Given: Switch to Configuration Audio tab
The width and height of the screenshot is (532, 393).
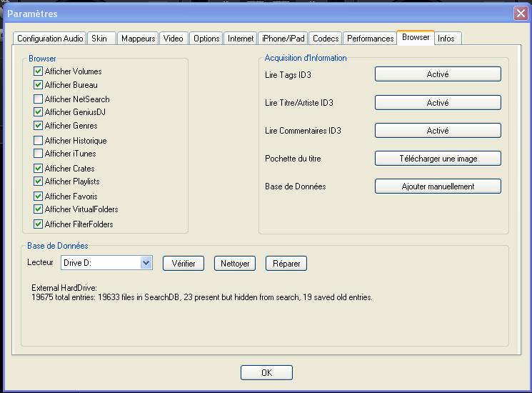Looking at the screenshot, I should 50,39.
